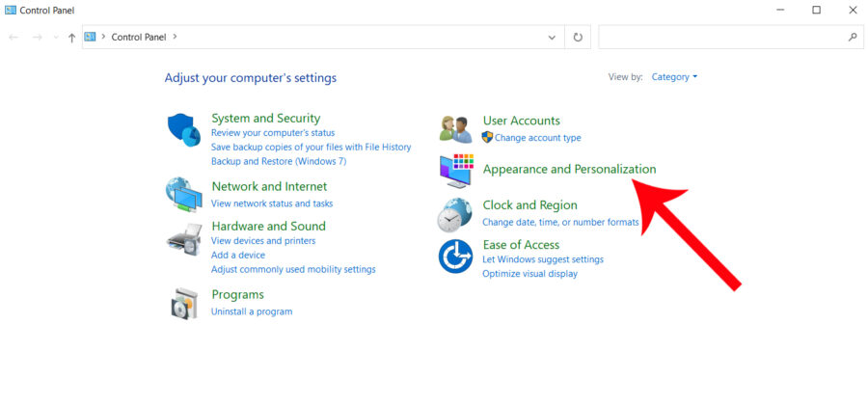Image resolution: width=868 pixels, height=406 pixels.
Task: Open Backup and Restore (Windows 7)
Action: click(x=279, y=161)
